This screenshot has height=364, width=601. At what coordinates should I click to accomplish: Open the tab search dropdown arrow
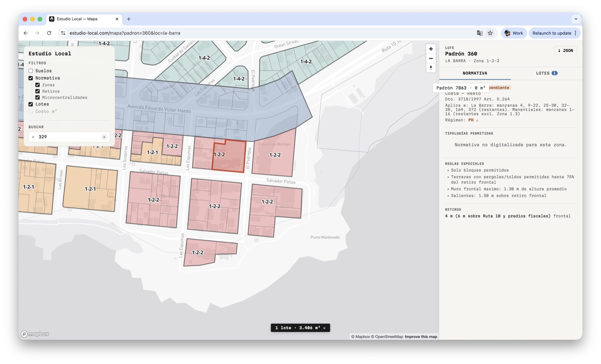pyautogui.click(x=576, y=19)
